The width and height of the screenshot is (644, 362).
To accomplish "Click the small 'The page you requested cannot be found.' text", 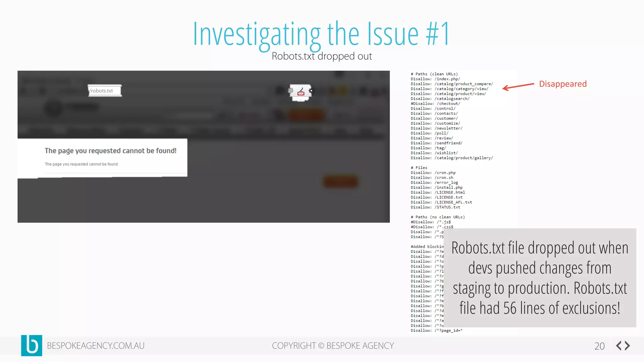I will click(x=81, y=164).
